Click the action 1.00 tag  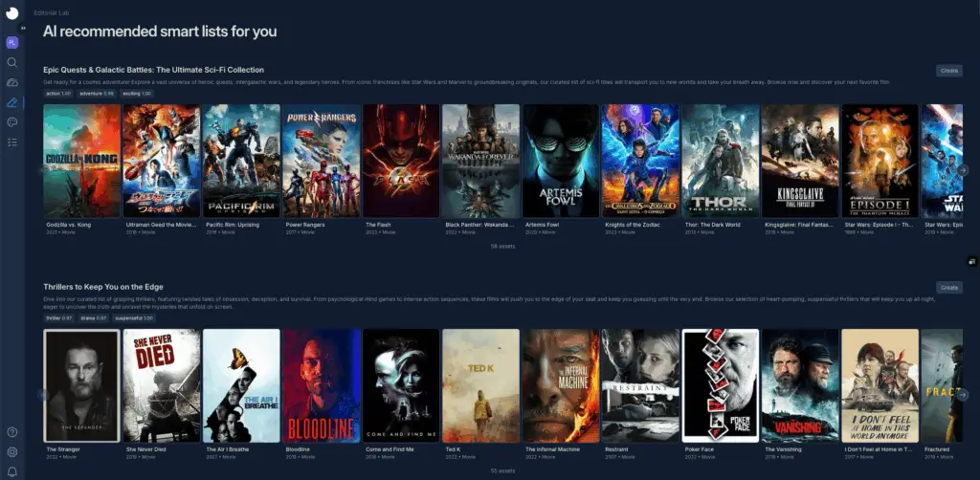tap(58, 93)
